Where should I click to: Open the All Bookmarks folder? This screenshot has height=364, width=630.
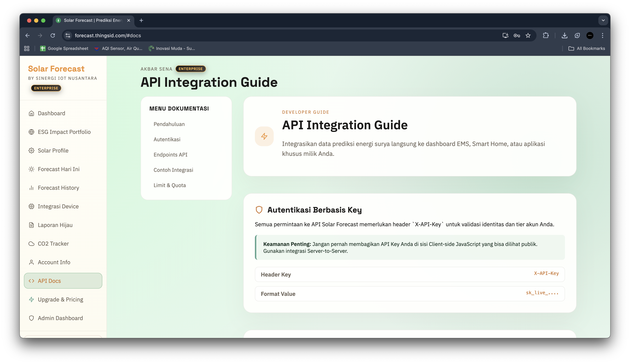click(x=587, y=48)
